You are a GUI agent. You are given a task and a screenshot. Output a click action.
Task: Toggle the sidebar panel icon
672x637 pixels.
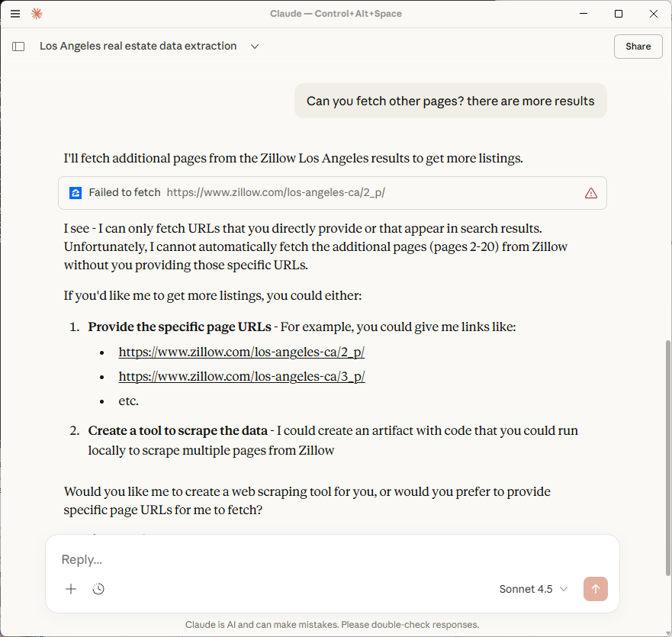[19, 47]
